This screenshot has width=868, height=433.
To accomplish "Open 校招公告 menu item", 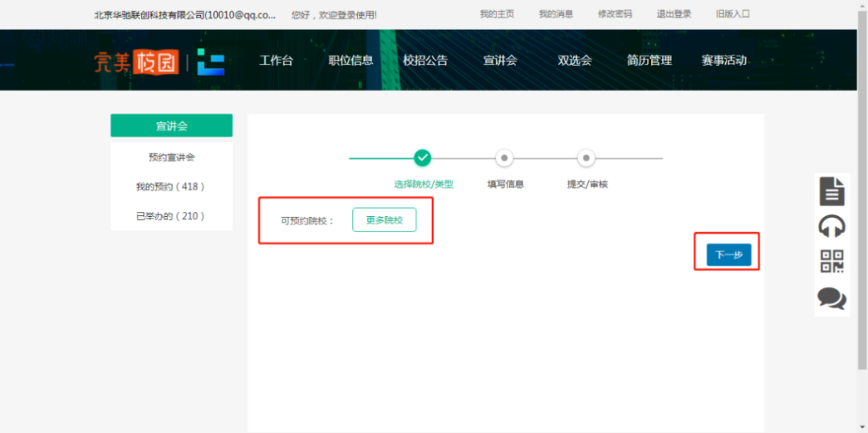I will click(x=425, y=61).
